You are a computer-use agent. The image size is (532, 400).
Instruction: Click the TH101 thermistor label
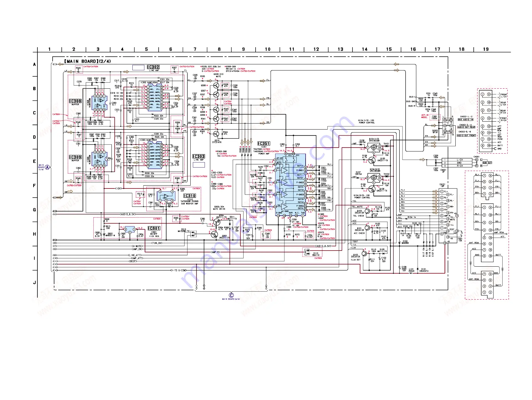(386, 144)
